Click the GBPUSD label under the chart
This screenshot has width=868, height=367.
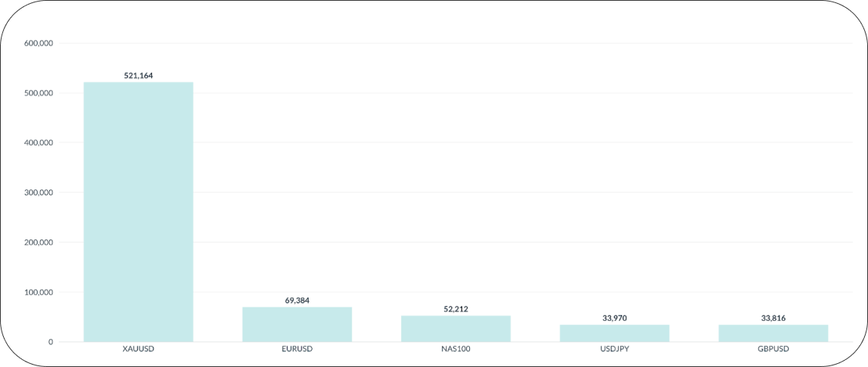click(772, 349)
